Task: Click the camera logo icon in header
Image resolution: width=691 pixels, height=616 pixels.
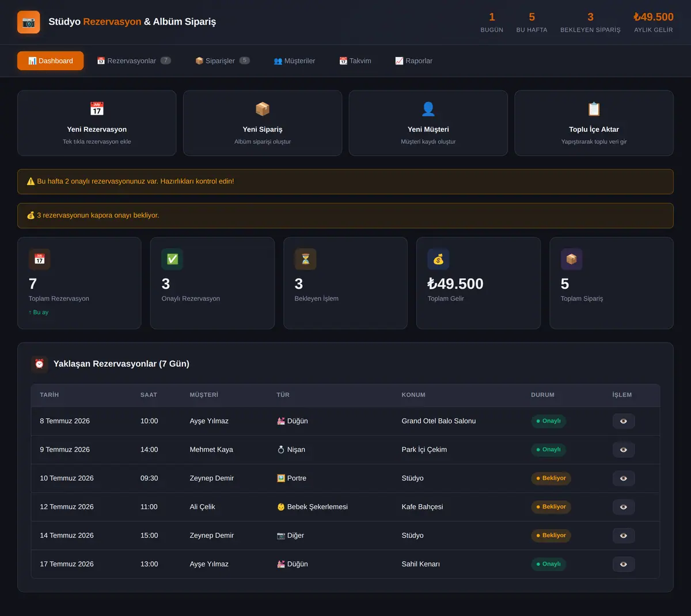Action: tap(29, 22)
